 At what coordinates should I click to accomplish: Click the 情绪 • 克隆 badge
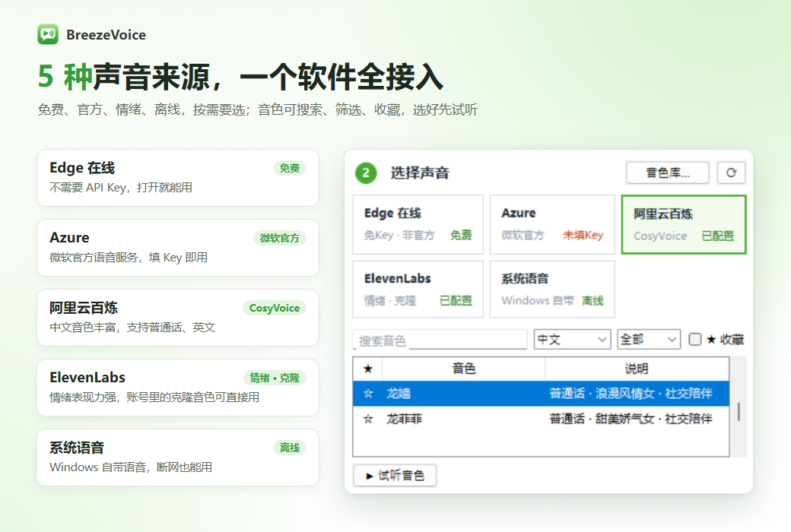click(275, 378)
